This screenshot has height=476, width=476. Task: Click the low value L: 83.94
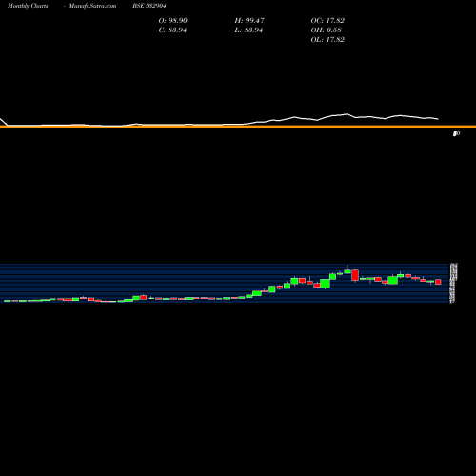[248, 30]
